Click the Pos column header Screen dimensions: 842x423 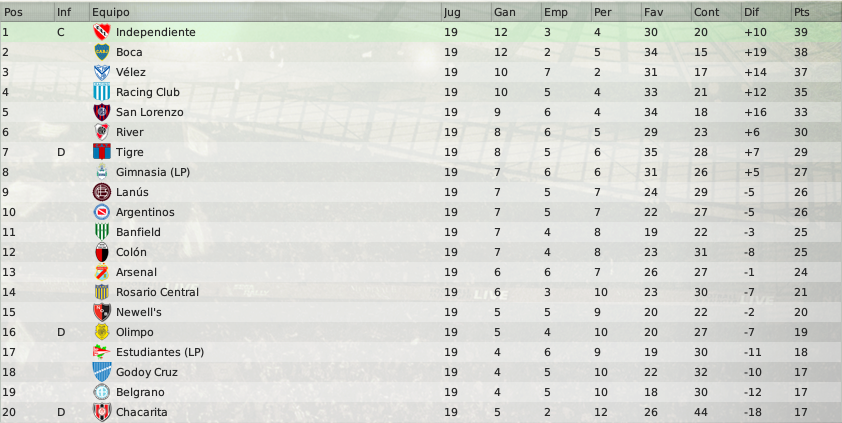(27, 12)
